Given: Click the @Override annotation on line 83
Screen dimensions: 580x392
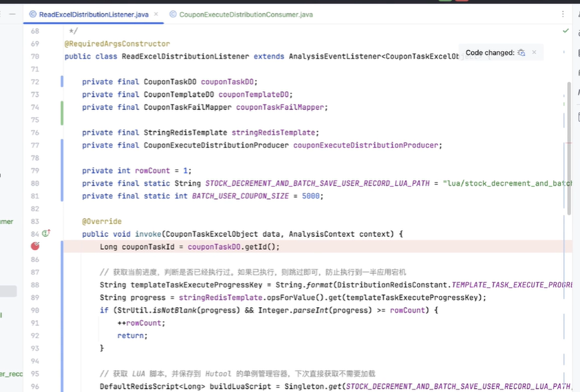Looking at the screenshot, I should (x=101, y=221).
